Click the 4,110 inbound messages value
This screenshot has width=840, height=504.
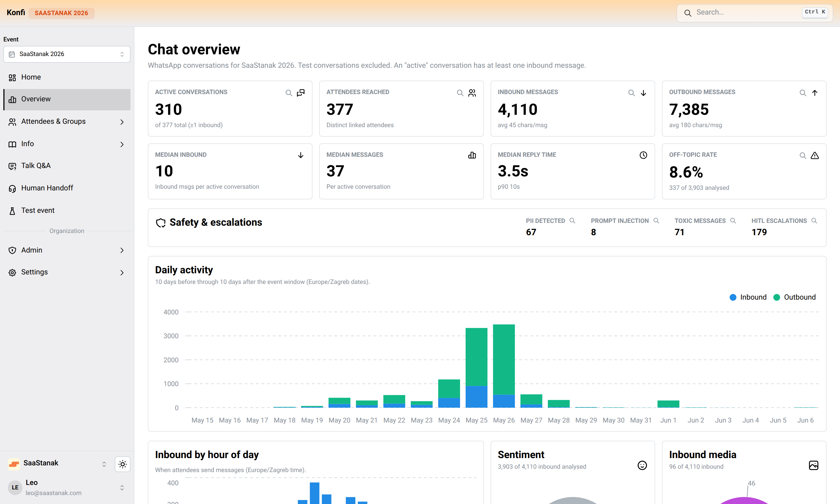[517, 110]
